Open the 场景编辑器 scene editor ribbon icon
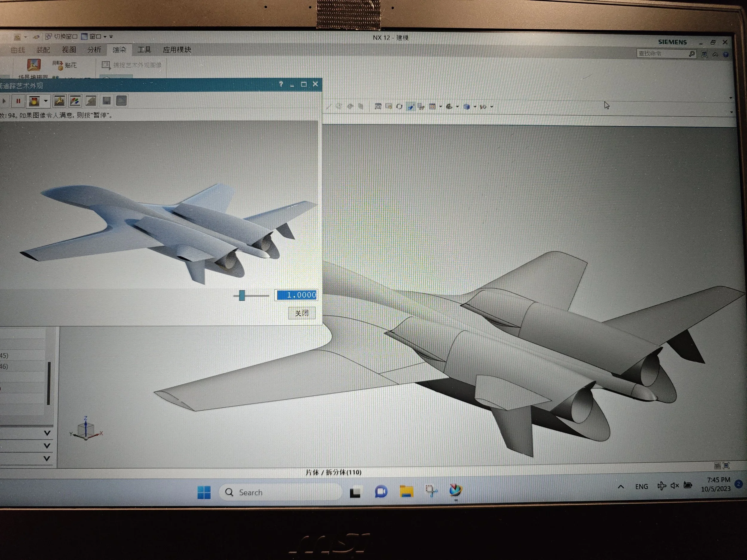747x560 pixels. [x=33, y=65]
